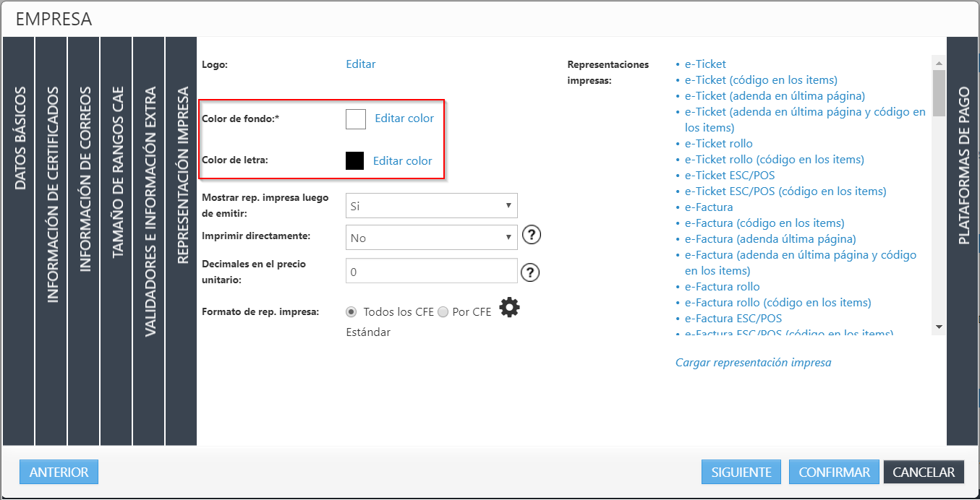Click the Siguiente button

click(741, 473)
